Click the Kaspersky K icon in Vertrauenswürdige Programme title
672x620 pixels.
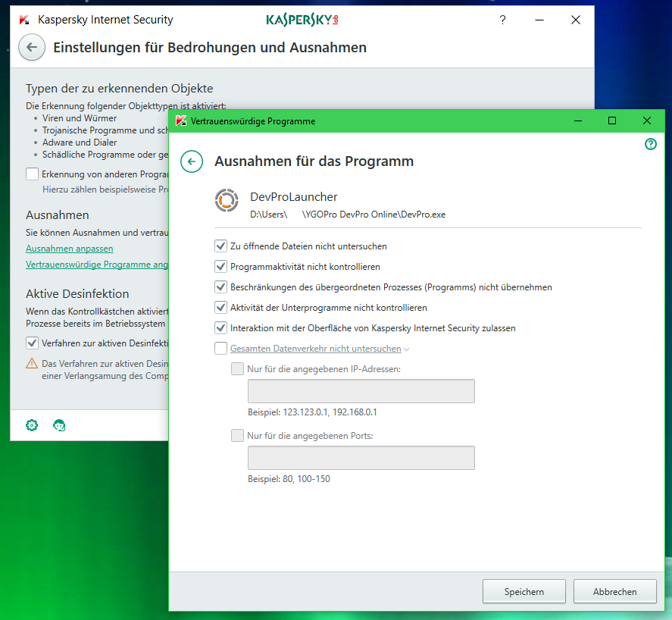tap(181, 121)
